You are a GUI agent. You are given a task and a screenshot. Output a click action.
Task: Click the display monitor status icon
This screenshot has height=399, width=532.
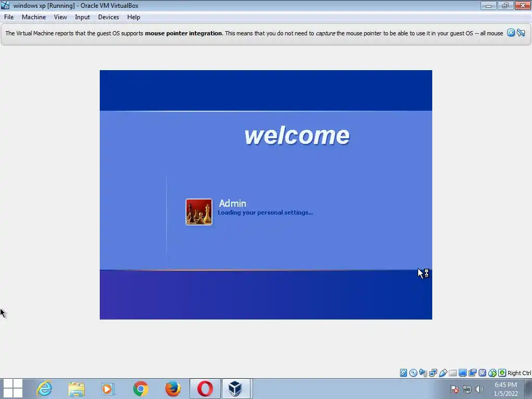462,373
